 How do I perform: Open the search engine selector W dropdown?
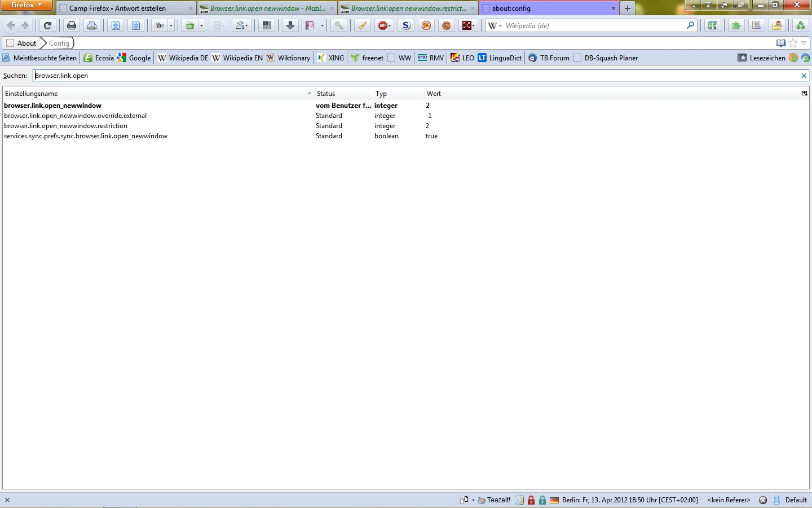[x=495, y=25]
